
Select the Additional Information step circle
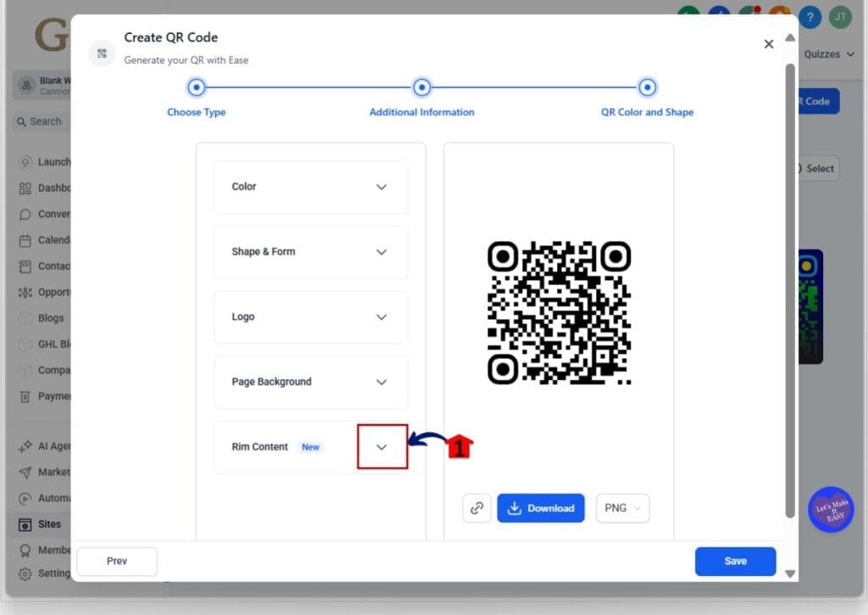click(421, 87)
